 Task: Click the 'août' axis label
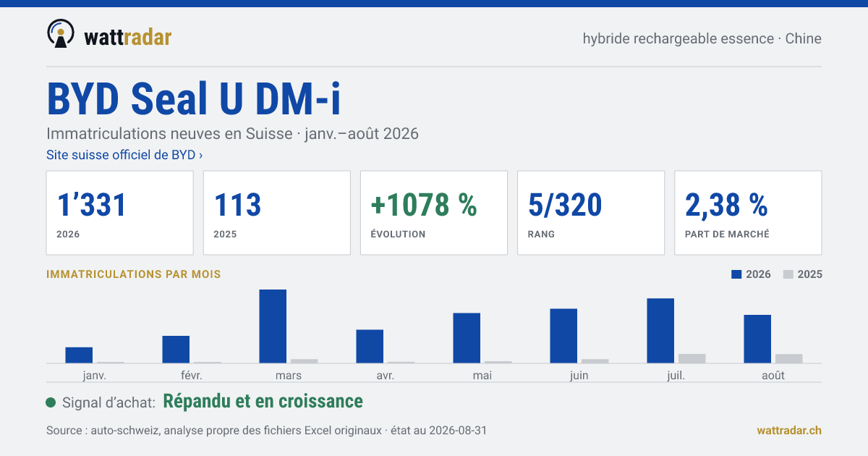tap(773, 375)
